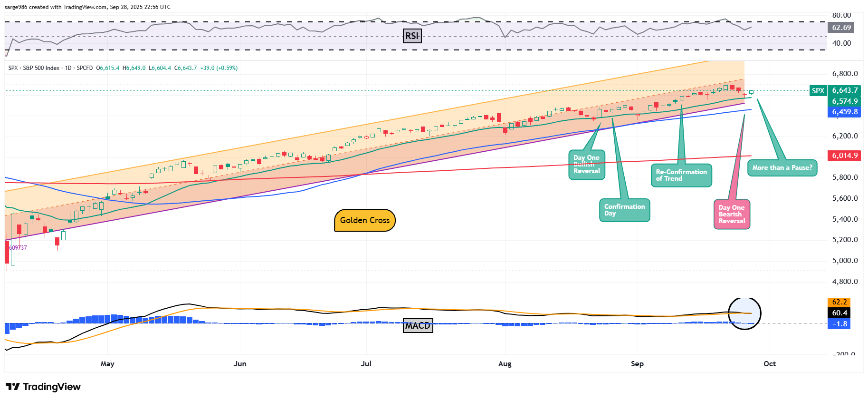Image resolution: width=868 pixels, height=401 pixels.
Task: Select the blue 6,459.8 price tag
Action: [x=844, y=112]
